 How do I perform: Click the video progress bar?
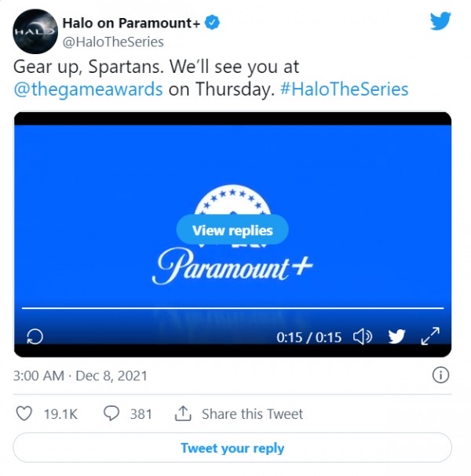[x=233, y=308]
